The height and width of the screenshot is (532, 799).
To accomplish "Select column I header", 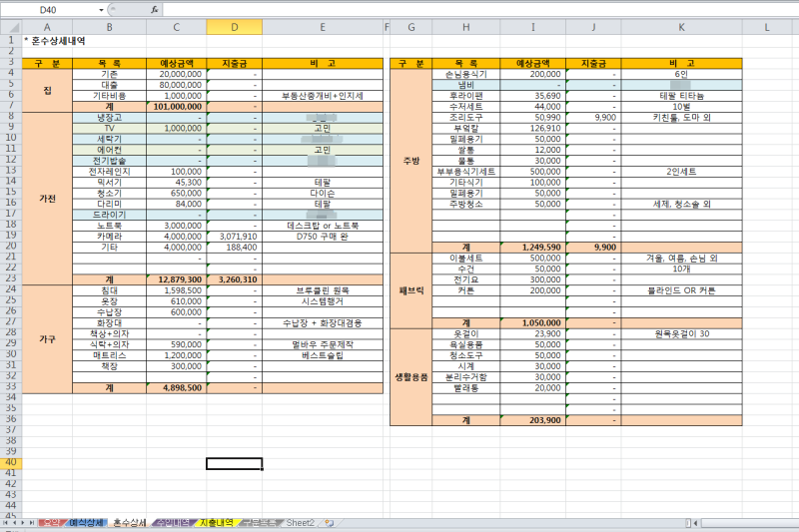I will pyautogui.click(x=533, y=28).
